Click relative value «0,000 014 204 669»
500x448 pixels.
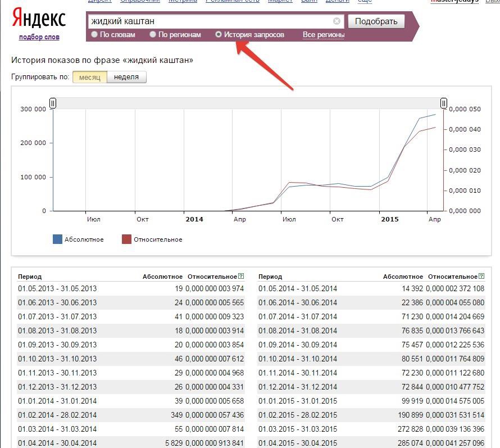coord(455,316)
